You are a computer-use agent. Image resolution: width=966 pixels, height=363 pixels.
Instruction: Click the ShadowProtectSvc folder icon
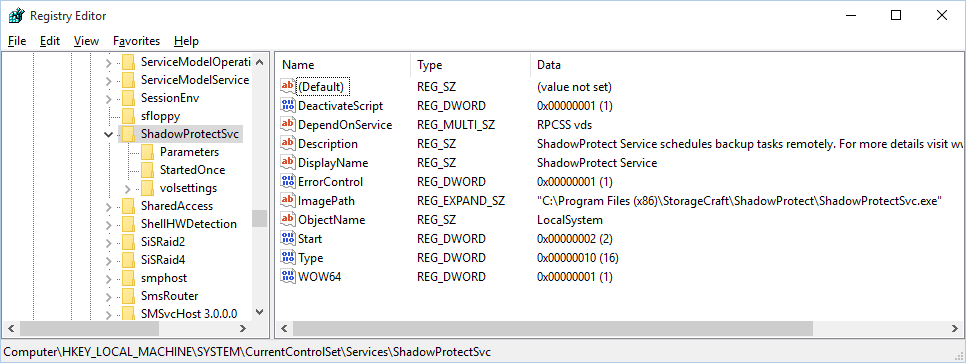[x=128, y=134]
